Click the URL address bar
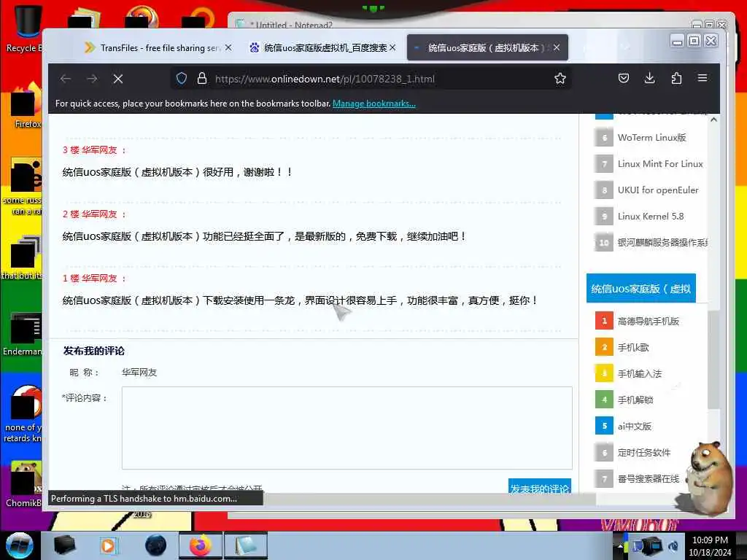Image resolution: width=747 pixels, height=560 pixels. click(x=371, y=79)
